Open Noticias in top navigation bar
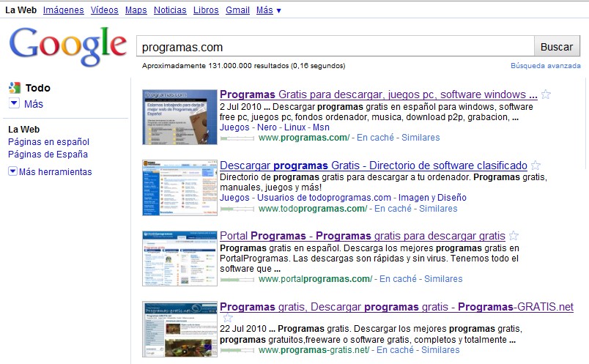 [x=170, y=10]
